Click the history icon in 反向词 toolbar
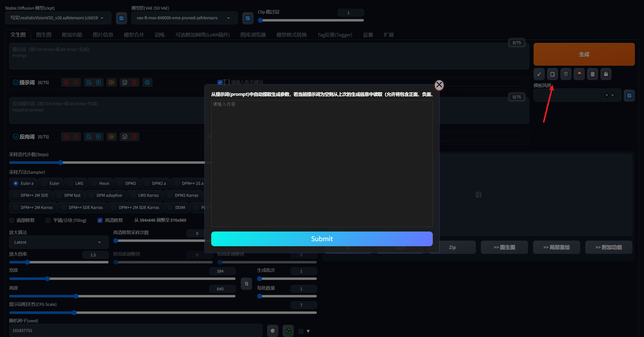 [x=89, y=137]
